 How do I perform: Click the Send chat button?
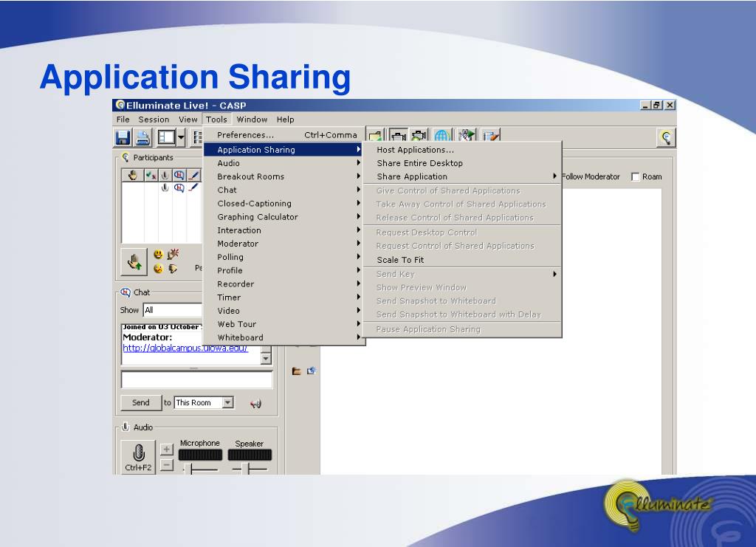pos(141,402)
